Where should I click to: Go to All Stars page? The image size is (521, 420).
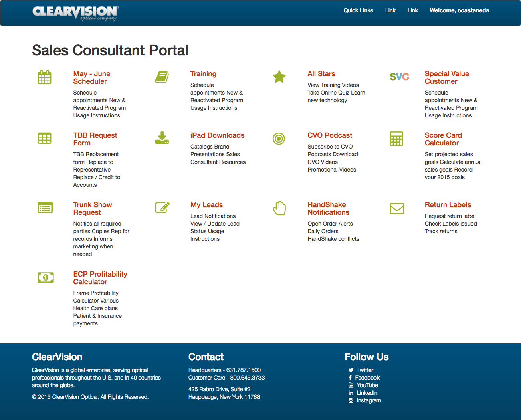coord(321,74)
